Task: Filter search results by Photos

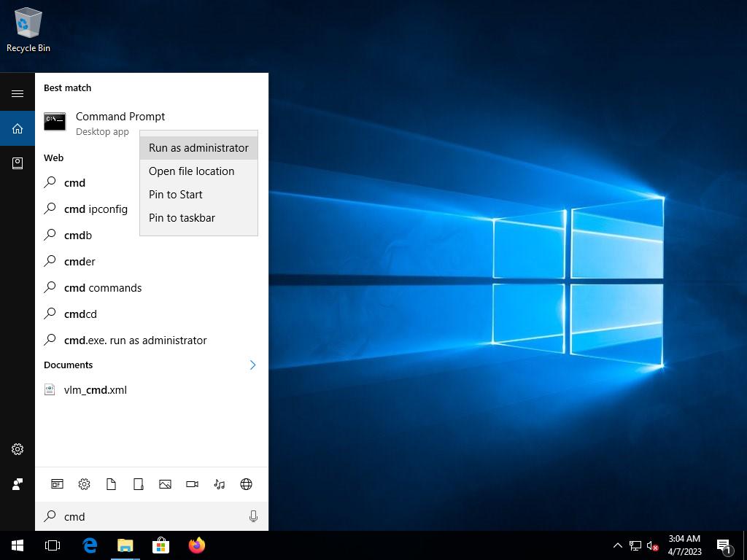Action: pyautogui.click(x=165, y=484)
